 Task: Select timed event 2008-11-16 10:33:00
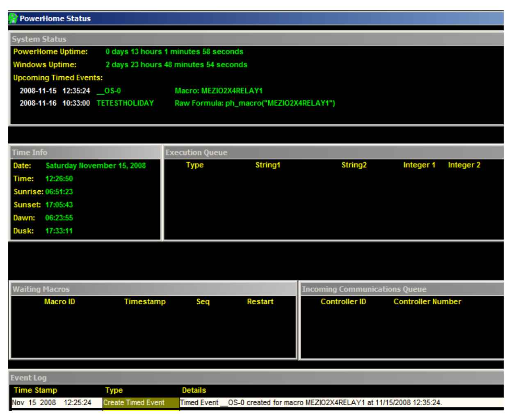point(55,103)
